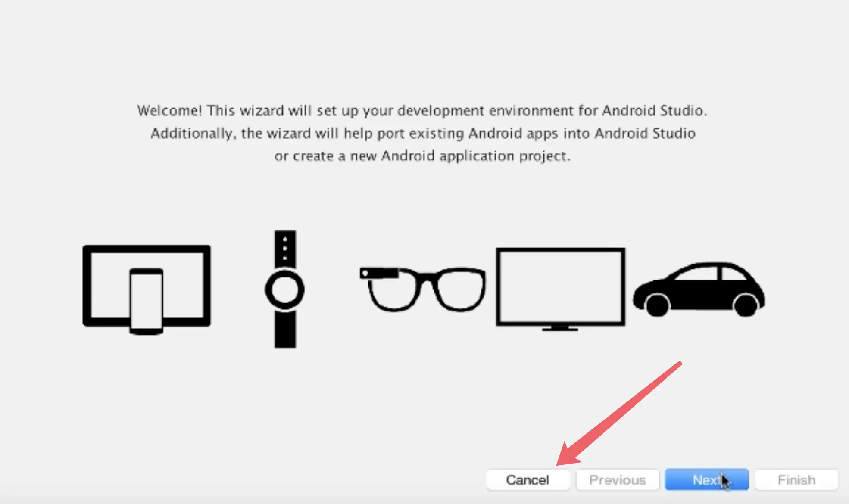This screenshot has height=504, width=849.
Task: Click the line 'or create a new Android application project.'
Action: [x=422, y=156]
